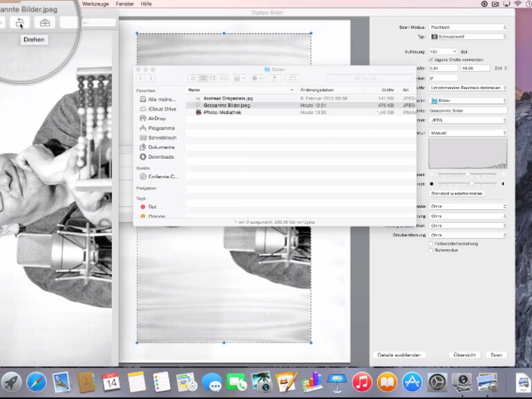Screen dimensions: 532x399
Task: Open iTunes from the Dock
Action: (361, 382)
